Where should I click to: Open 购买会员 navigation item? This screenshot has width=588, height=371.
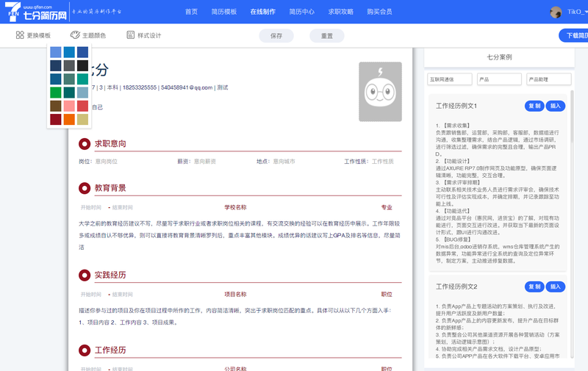(379, 12)
